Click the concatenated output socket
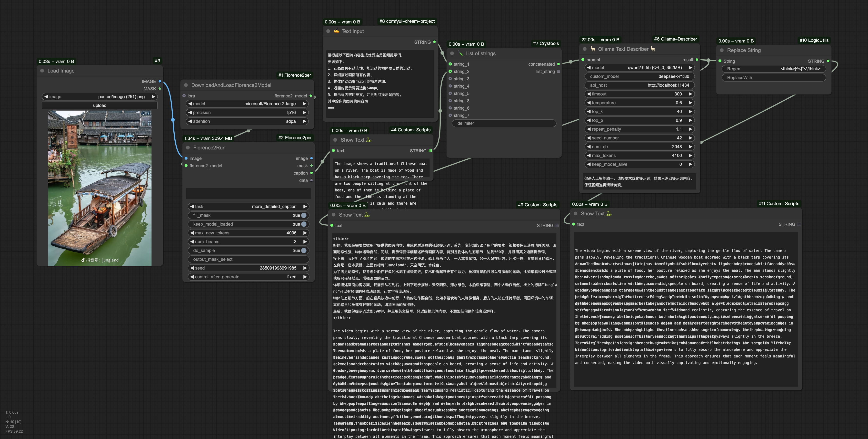 558,64
